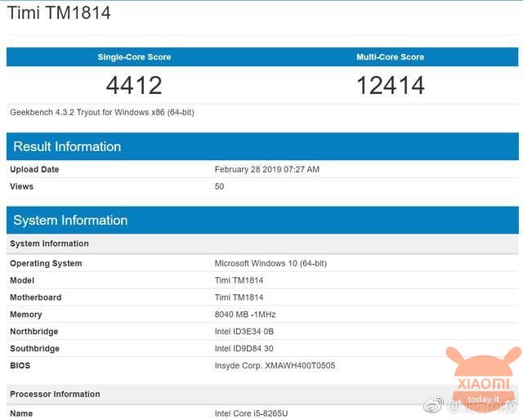Click the Southbridge label

tap(34, 349)
